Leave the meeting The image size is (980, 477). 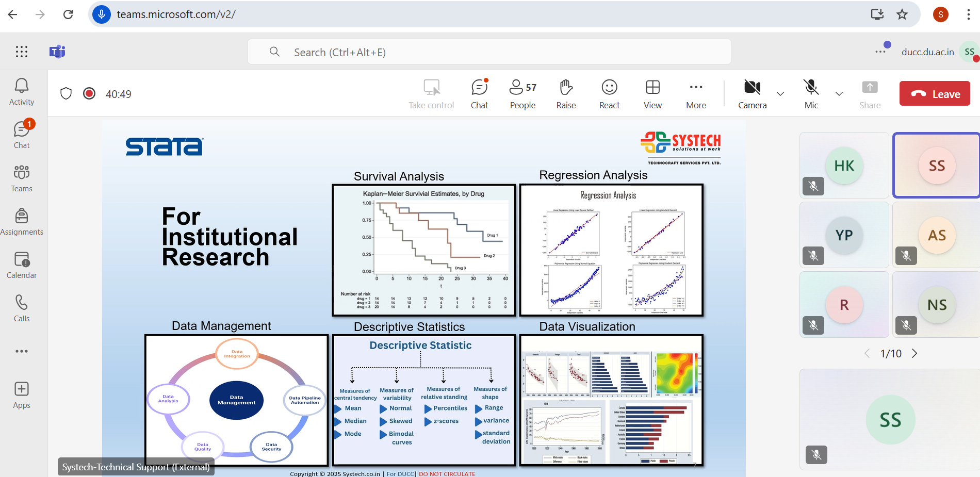coord(935,94)
